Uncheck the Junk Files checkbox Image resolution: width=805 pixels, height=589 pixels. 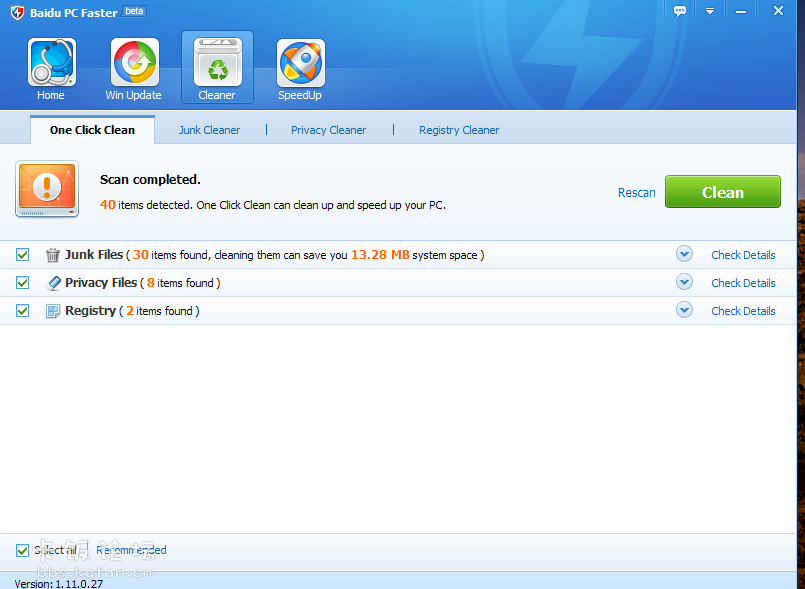point(22,255)
